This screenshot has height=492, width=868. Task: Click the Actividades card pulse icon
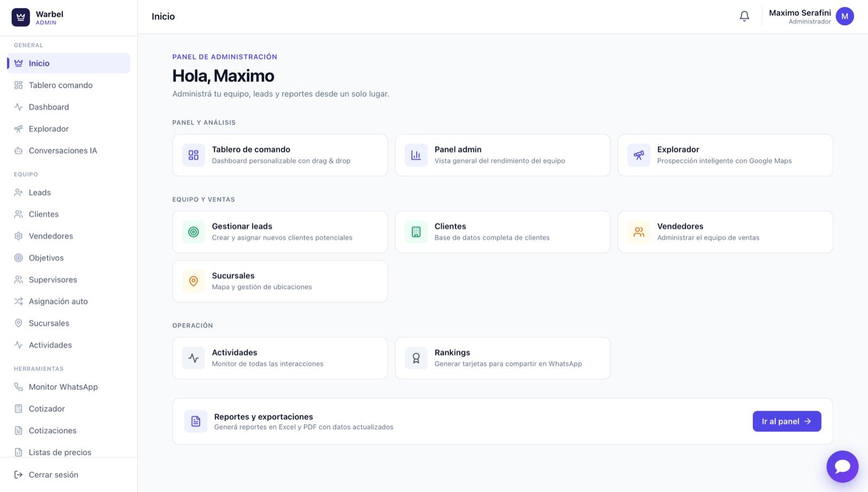click(x=194, y=359)
